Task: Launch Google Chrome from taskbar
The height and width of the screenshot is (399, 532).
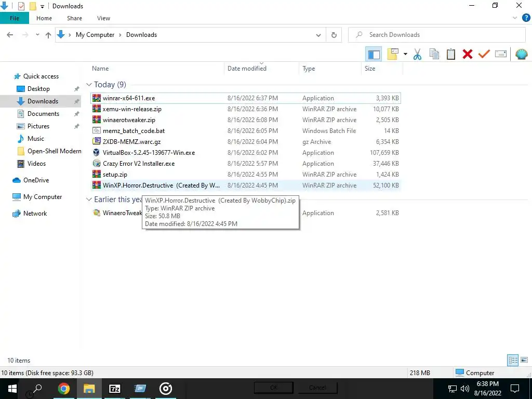Action: pos(63,389)
